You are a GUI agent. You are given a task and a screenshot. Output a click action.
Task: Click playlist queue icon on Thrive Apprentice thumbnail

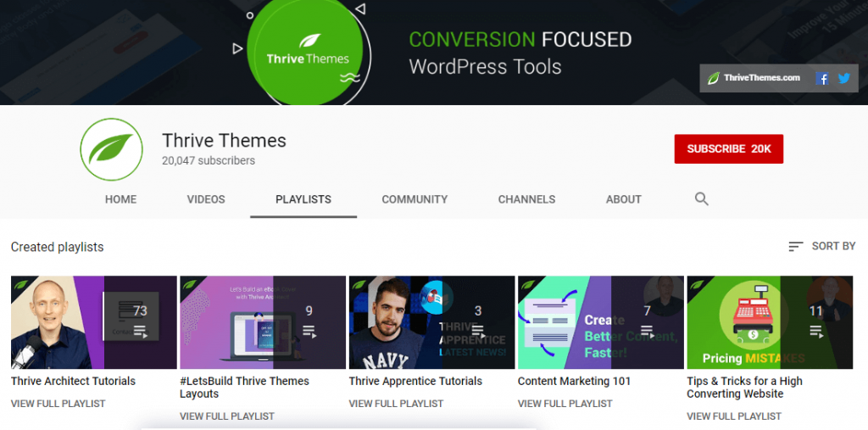coord(478,332)
